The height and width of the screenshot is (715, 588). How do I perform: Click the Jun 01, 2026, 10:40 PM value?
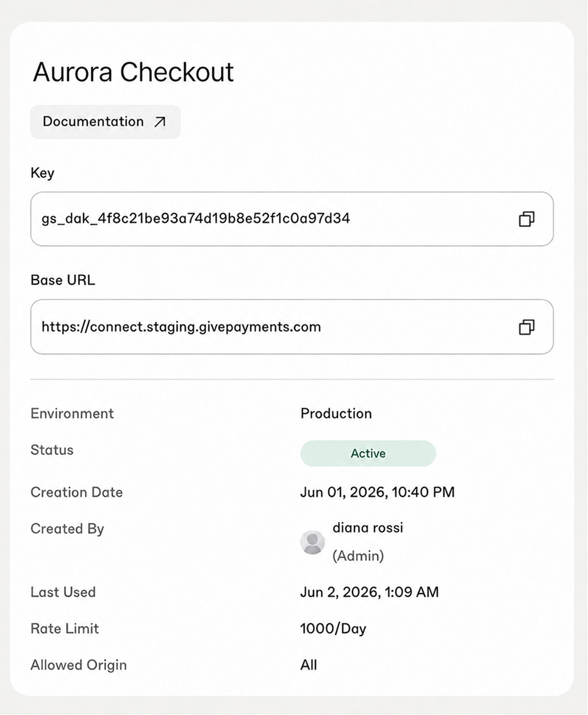pos(378,492)
